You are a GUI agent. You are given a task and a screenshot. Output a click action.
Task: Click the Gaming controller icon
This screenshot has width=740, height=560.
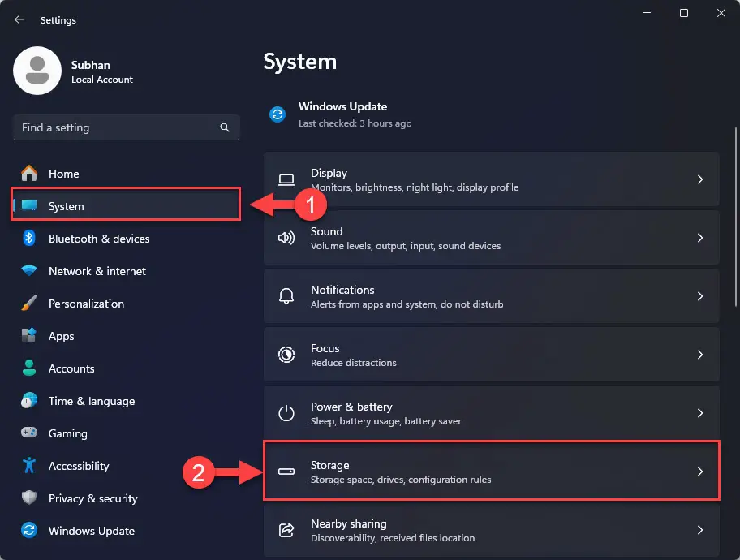click(29, 433)
